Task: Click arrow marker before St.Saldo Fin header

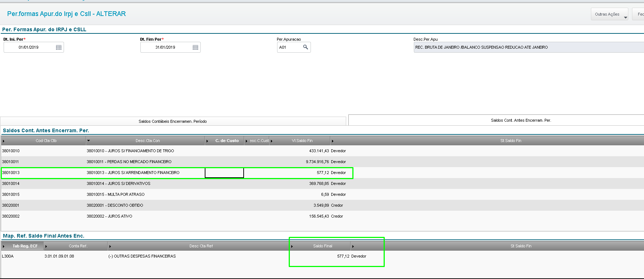Action: pyautogui.click(x=332, y=141)
